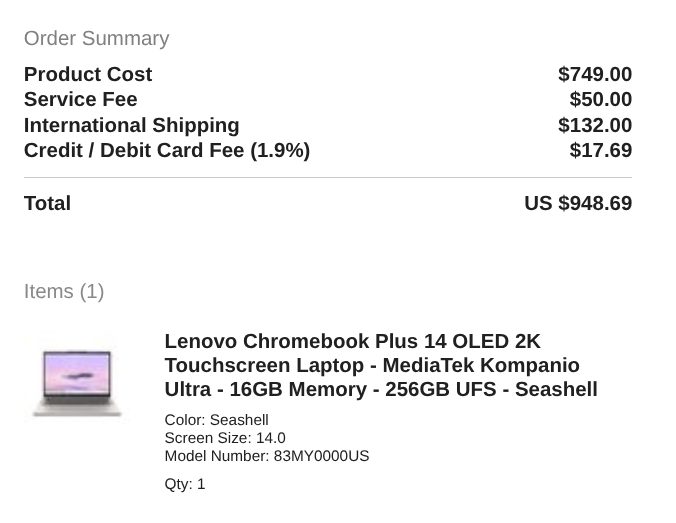Select the International Shipping label
Viewport: 676px width, 523px height.
pyautogui.click(x=131, y=125)
